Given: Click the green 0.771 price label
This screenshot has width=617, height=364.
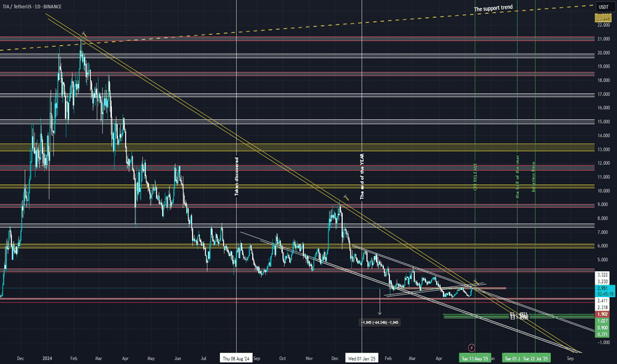Looking at the screenshot, I should tap(602, 334).
